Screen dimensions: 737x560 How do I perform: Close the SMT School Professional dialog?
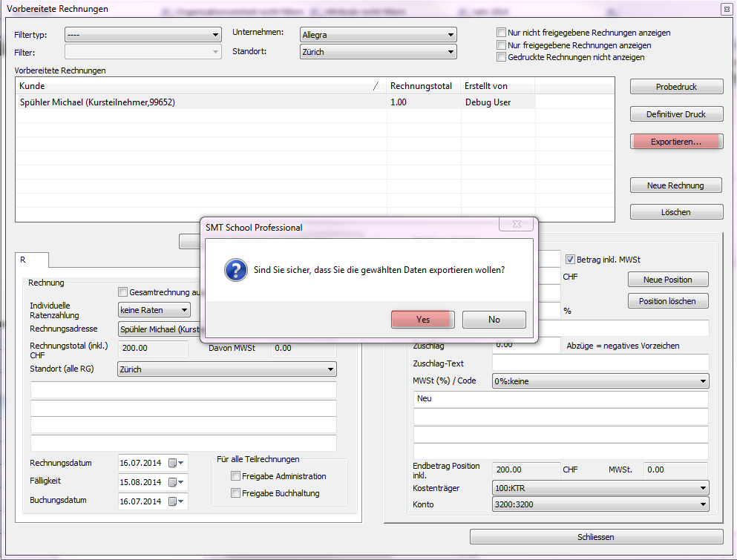517,225
